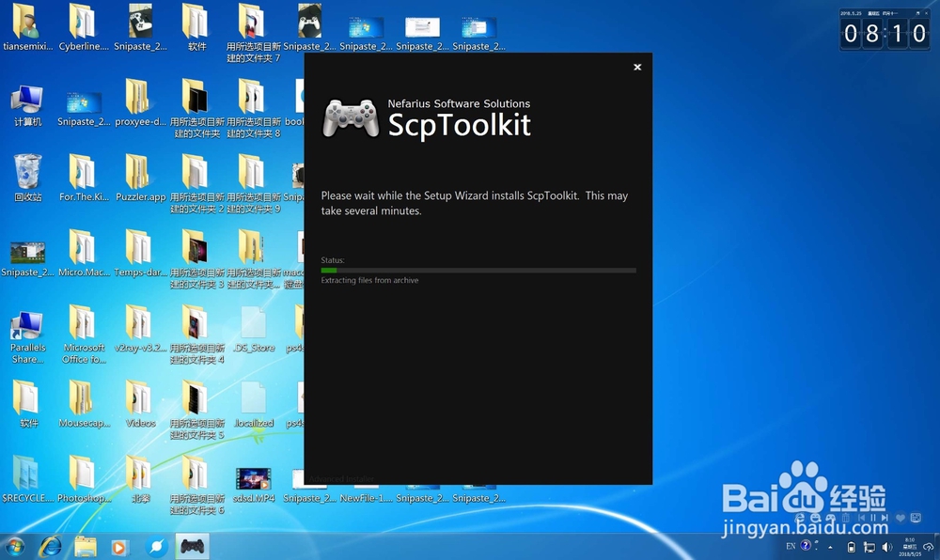
Task: Open the proxyee-d folder
Action: 140,103
